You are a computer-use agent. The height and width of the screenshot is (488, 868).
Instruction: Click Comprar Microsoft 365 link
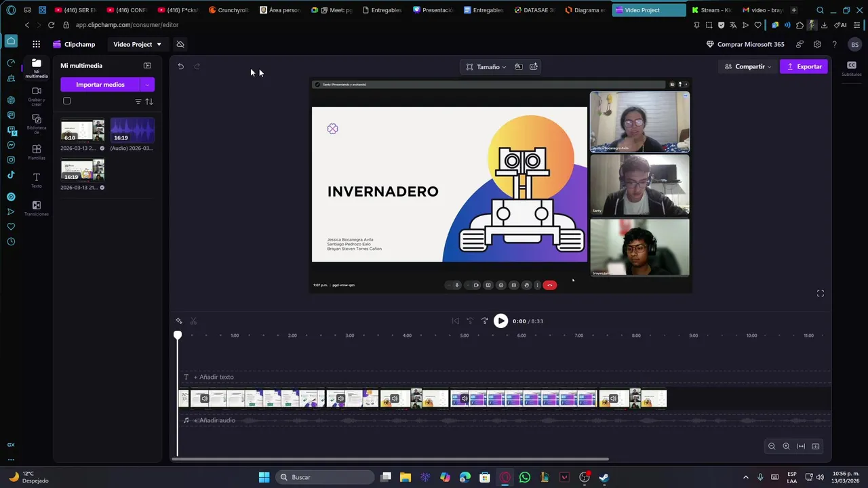[745, 44]
